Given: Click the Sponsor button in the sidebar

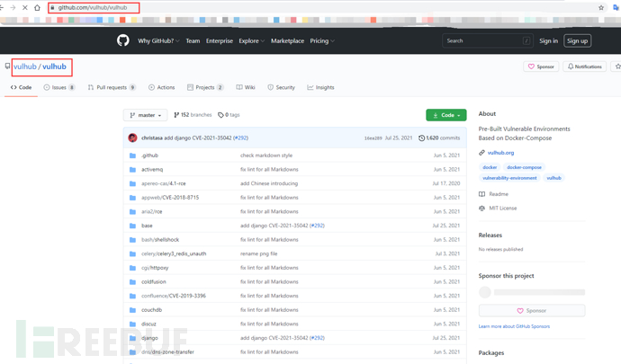Looking at the screenshot, I should [532, 311].
